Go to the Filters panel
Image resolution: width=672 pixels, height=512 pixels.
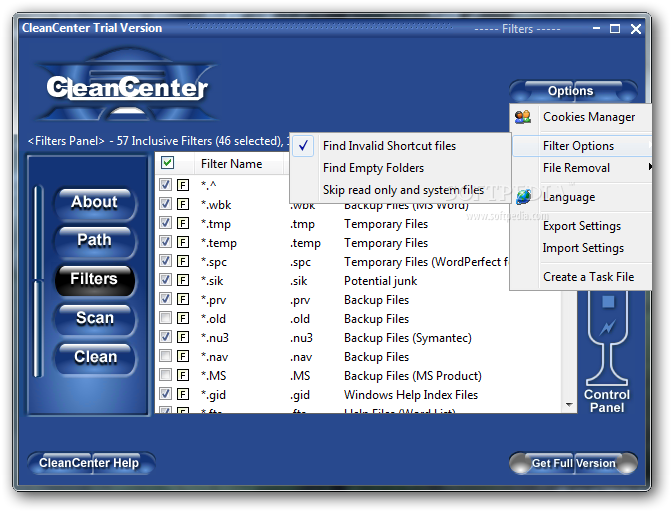click(x=95, y=280)
